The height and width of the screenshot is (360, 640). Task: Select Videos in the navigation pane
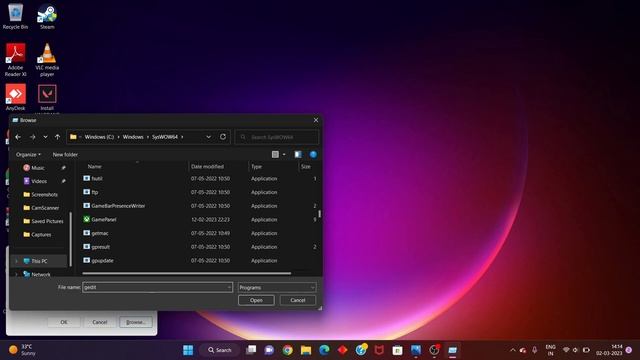click(39, 181)
